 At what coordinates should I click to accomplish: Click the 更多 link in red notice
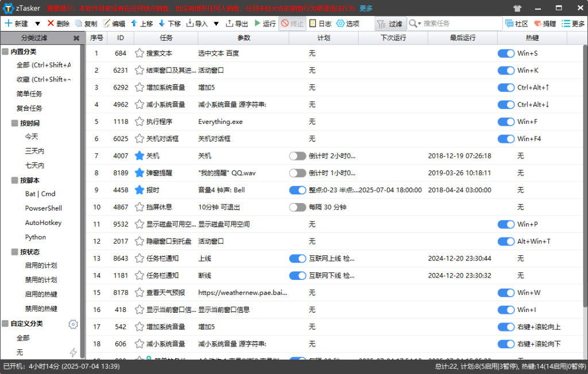tap(366, 9)
